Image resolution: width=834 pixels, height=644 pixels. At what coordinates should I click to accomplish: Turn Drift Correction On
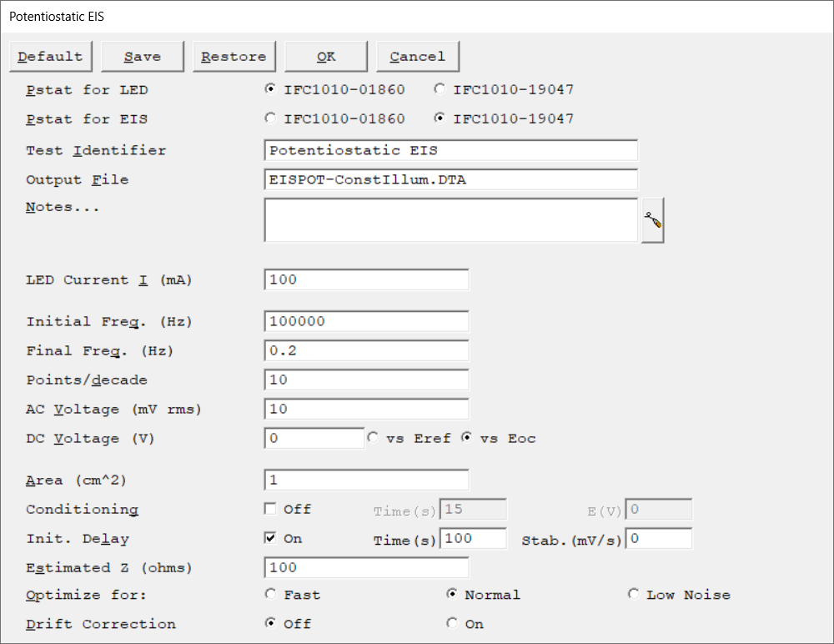452,624
